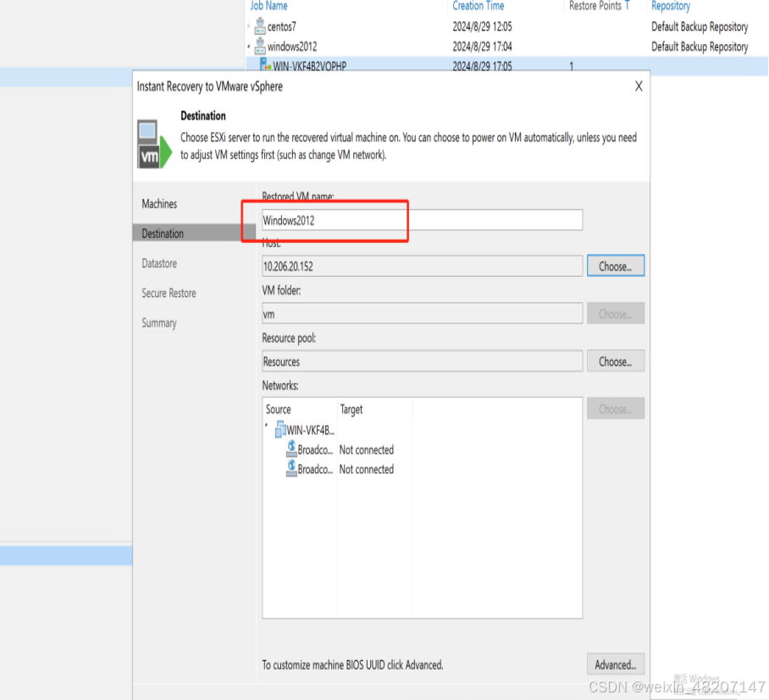The height and width of the screenshot is (700, 769).
Task: Open the Datastore wizard step
Action: [x=159, y=263]
